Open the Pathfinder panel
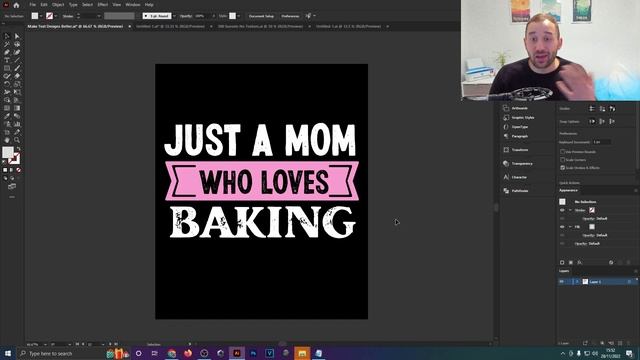This screenshot has width=640, height=360. pos(516,191)
